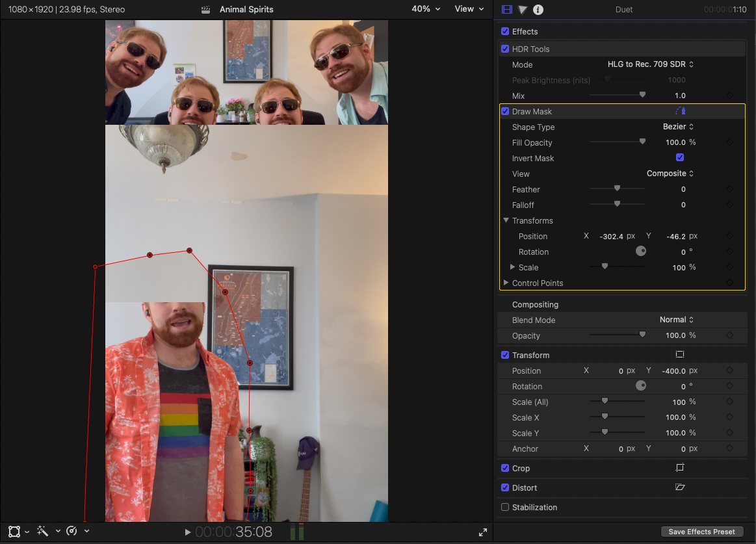Select the viewer Transform tool button

click(14, 532)
